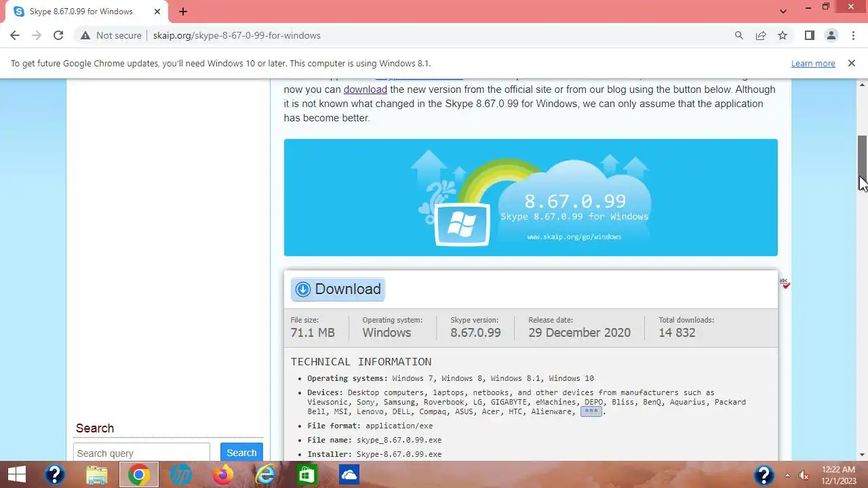The width and height of the screenshot is (868, 488).
Task: Open the magnifier icon in address bar
Action: [x=739, y=35]
